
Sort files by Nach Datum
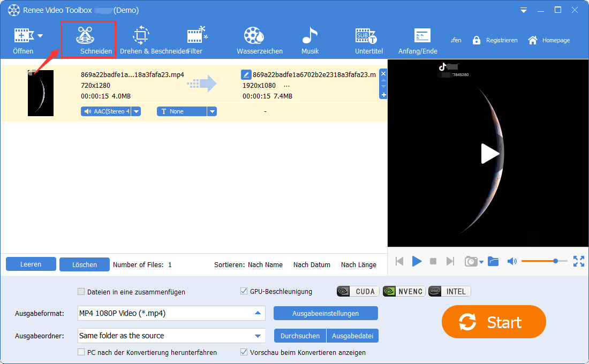(x=312, y=265)
